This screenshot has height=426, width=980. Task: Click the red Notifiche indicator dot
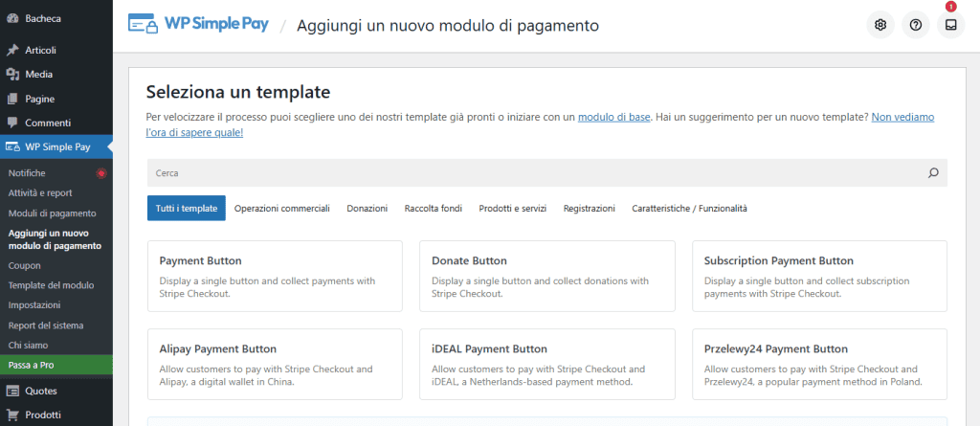pos(101,173)
